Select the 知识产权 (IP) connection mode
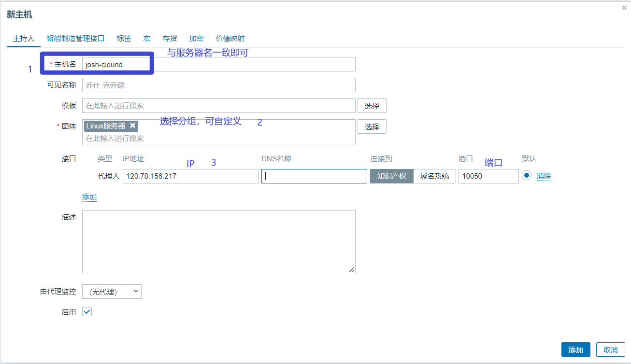Image resolution: width=631 pixels, height=364 pixels. (391, 176)
